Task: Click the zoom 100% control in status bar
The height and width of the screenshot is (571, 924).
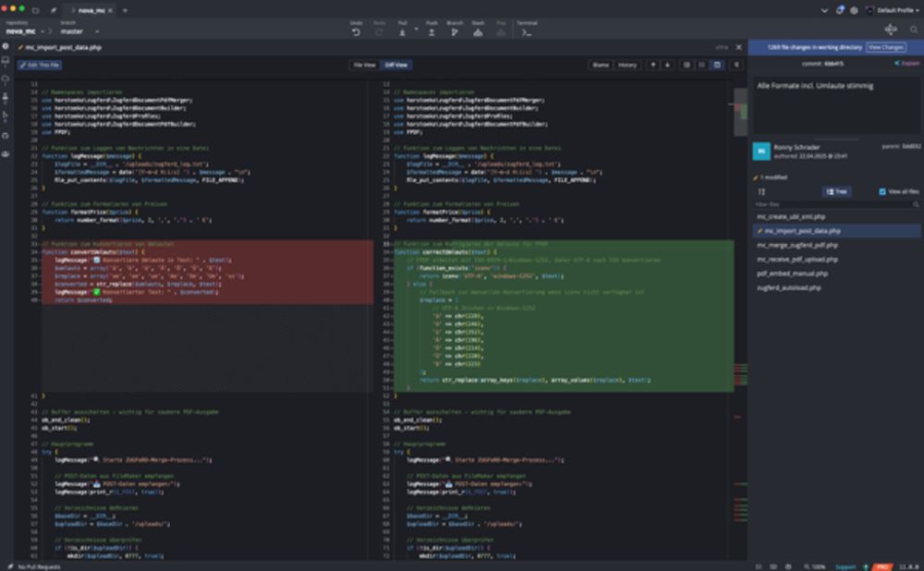Action: click(815, 567)
